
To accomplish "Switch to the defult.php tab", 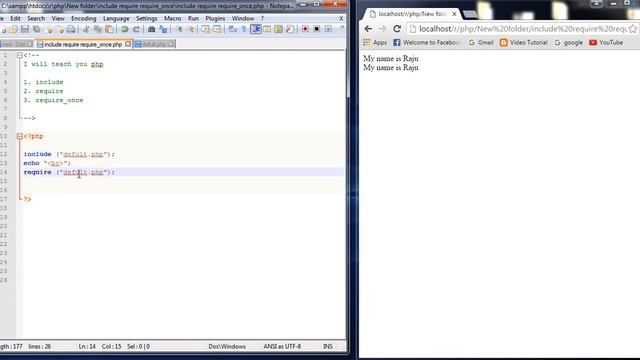I will tap(154, 44).
